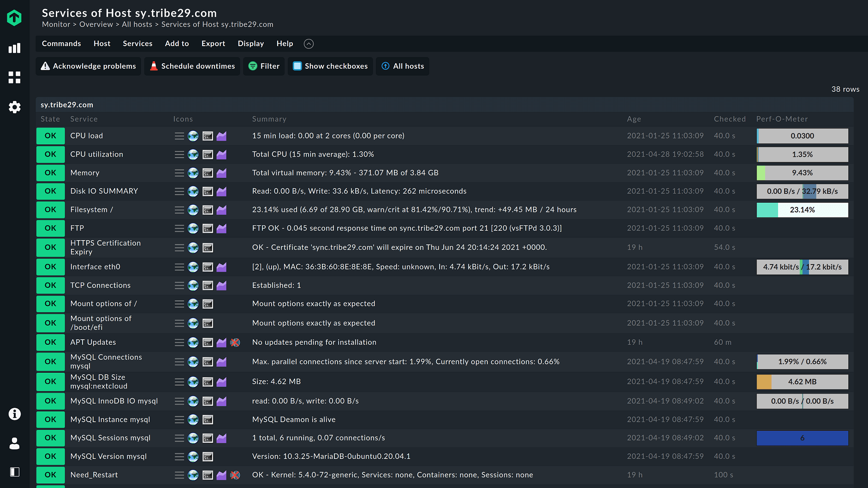868x488 pixels.
Task: Open the CPU load service link
Action: coord(87,135)
